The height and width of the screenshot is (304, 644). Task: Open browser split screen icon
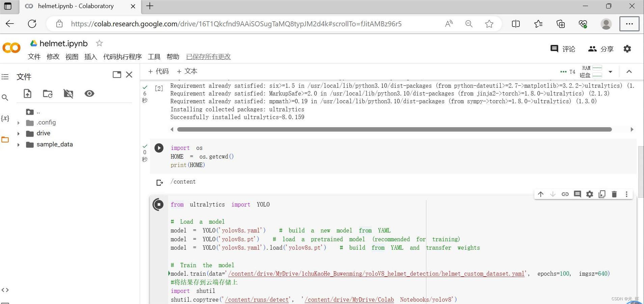[x=516, y=24]
